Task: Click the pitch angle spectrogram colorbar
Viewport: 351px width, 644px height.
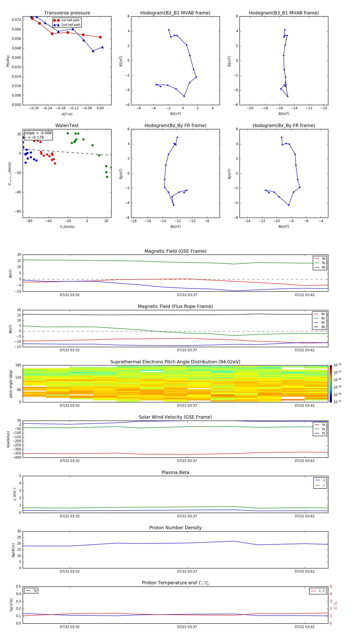Action: tap(331, 384)
